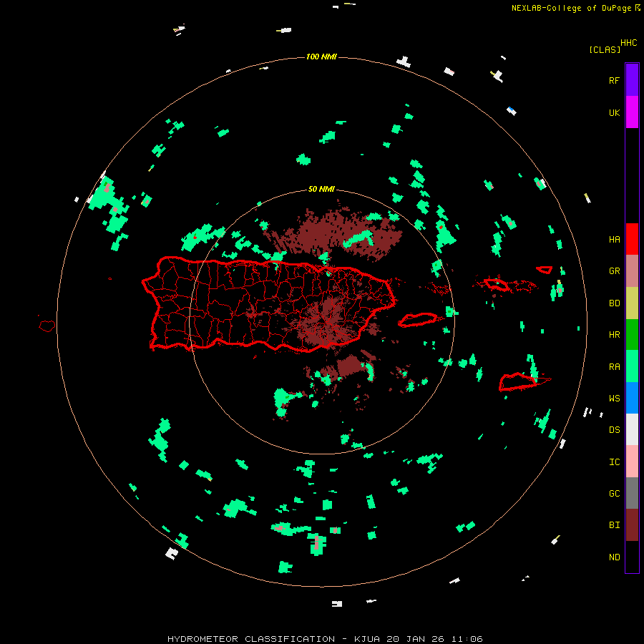
Task: Click the 50 NMI range ring label
Action: click(x=321, y=189)
